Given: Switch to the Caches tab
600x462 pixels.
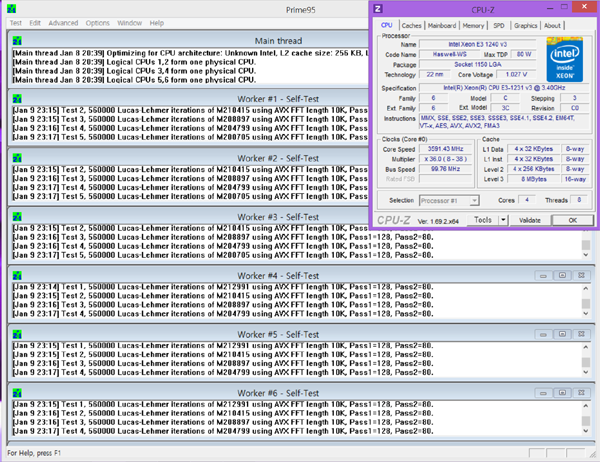Looking at the screenshot, I should coord(411,26).
